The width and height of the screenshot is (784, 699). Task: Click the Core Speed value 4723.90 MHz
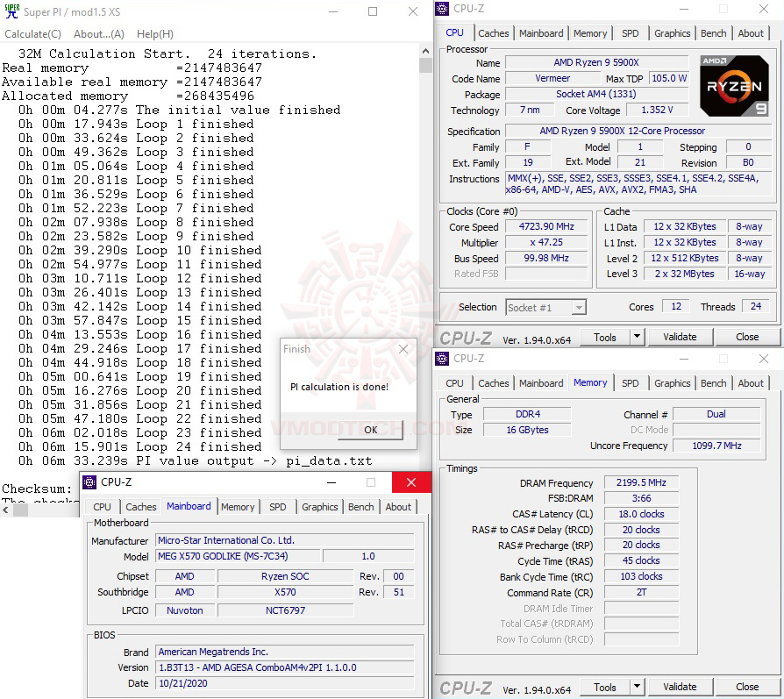point(546,226)
